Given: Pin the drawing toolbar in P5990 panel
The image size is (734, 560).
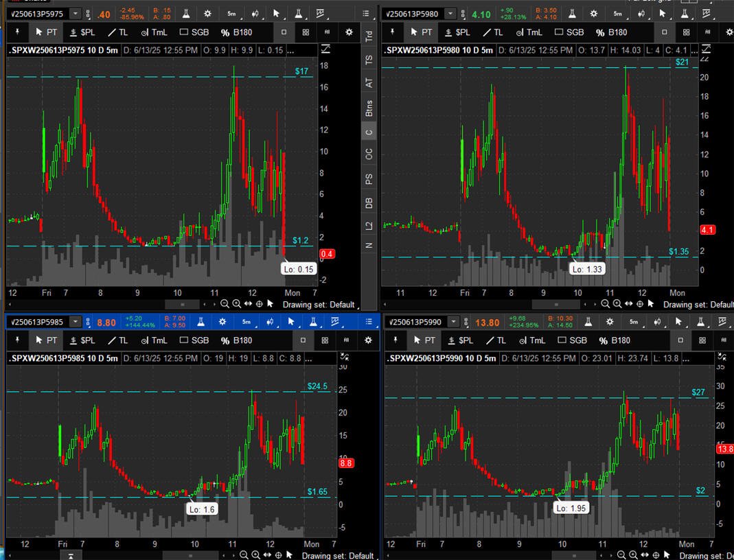Looking at the screenshot, I should (395, 340).
